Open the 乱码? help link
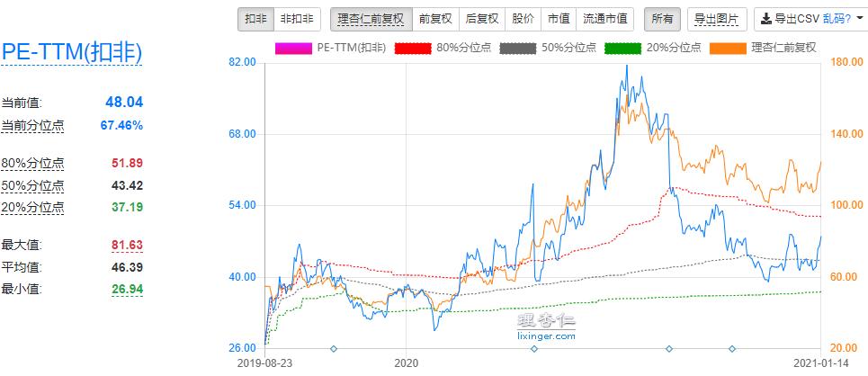Image resolution: width=868 pixels, height=376 pixels. [x=837, y=19]
